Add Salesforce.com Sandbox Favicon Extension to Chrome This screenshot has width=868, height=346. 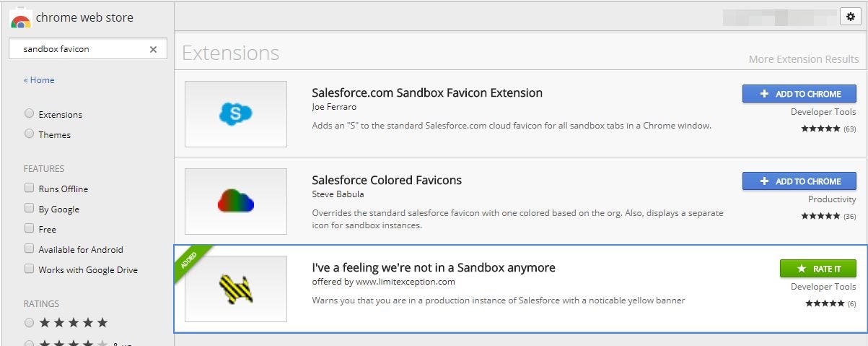799,94
